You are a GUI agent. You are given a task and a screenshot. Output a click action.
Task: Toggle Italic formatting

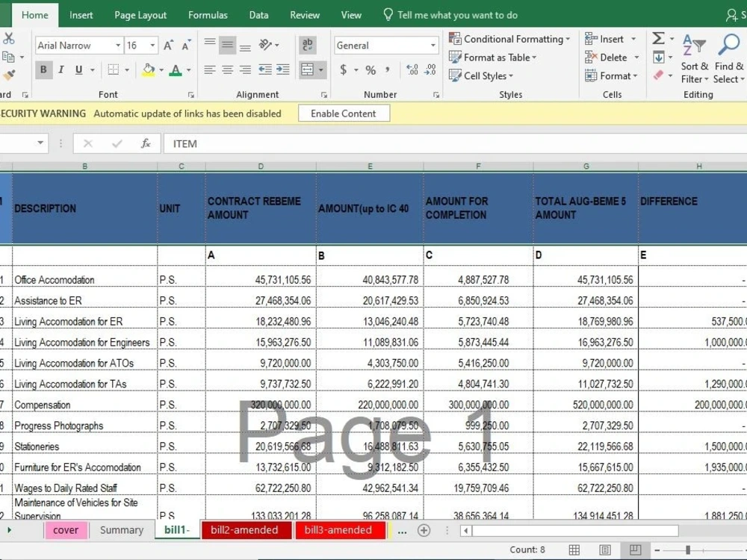point(61,70)
